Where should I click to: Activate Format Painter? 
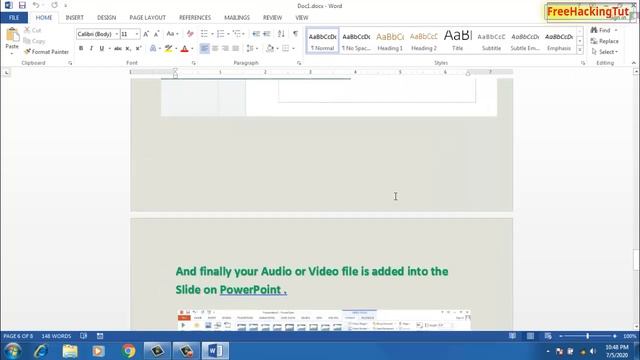click(46, 52)
